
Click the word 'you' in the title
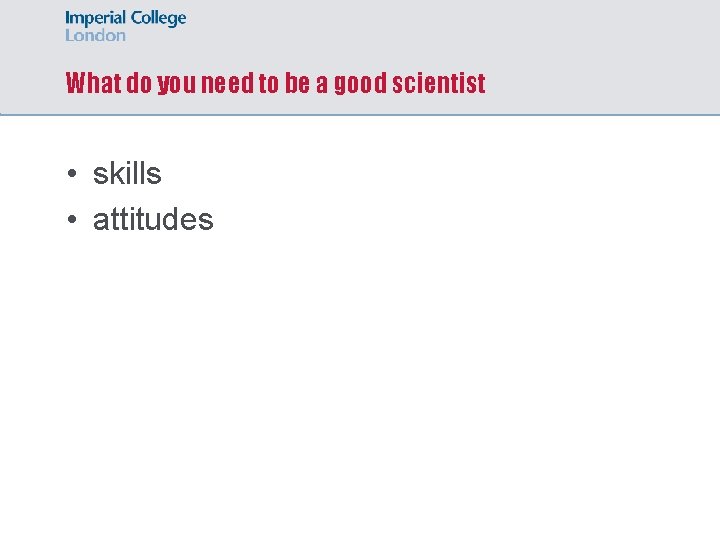176,84
